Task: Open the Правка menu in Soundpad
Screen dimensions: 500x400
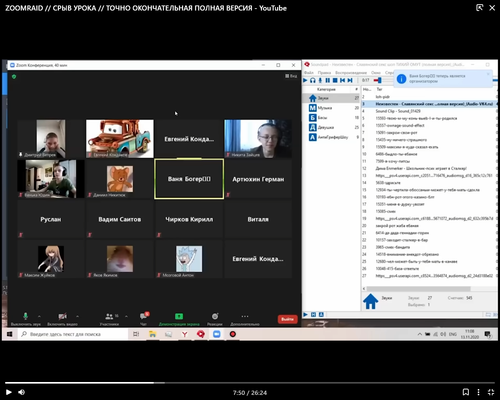Action: pyautogui.click(x=324, y=72)
